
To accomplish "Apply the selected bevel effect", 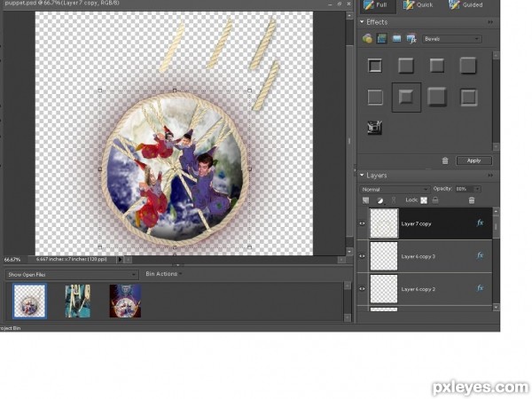I will (474, 160).
